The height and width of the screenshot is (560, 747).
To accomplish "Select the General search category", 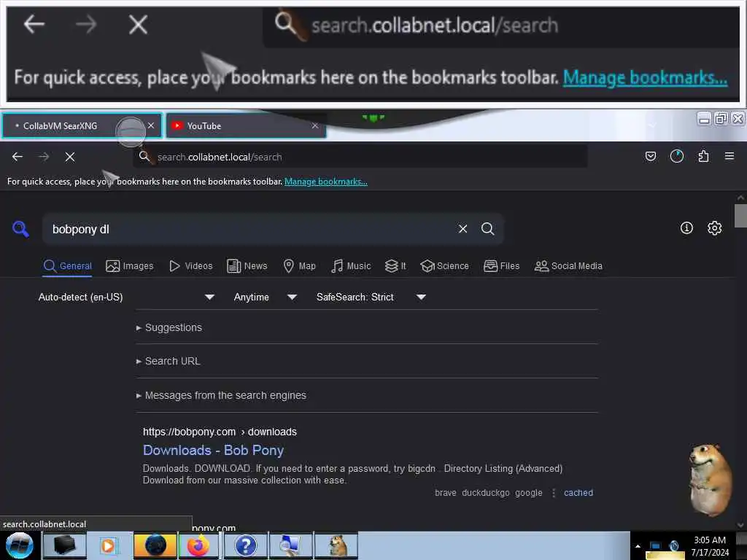I will coord(68,265).
